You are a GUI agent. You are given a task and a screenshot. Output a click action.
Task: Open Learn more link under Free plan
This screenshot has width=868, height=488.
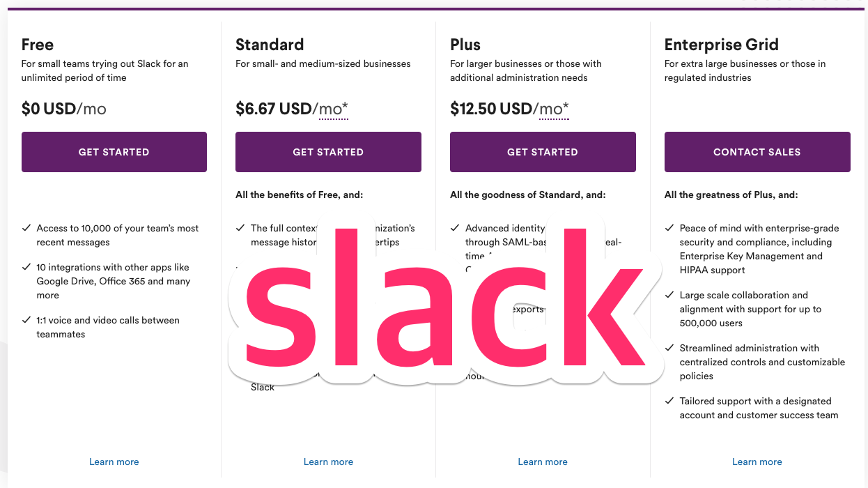pos(114,462)
